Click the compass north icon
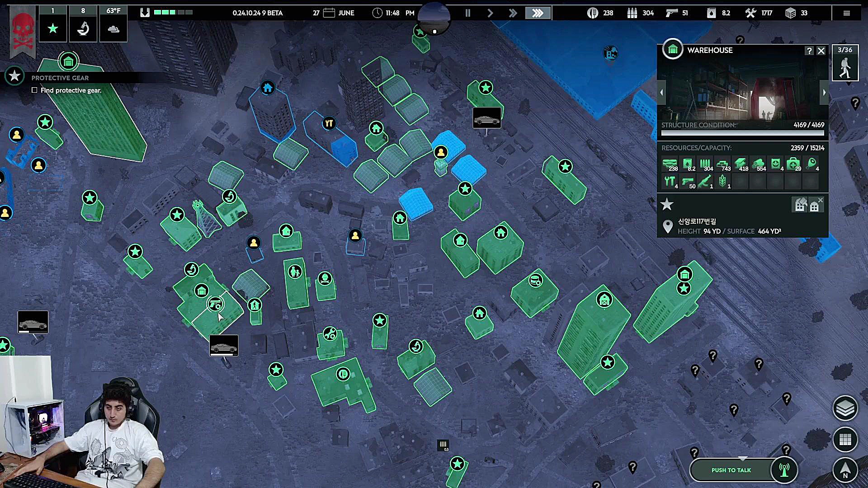868x488 pixels. (845, 470)
